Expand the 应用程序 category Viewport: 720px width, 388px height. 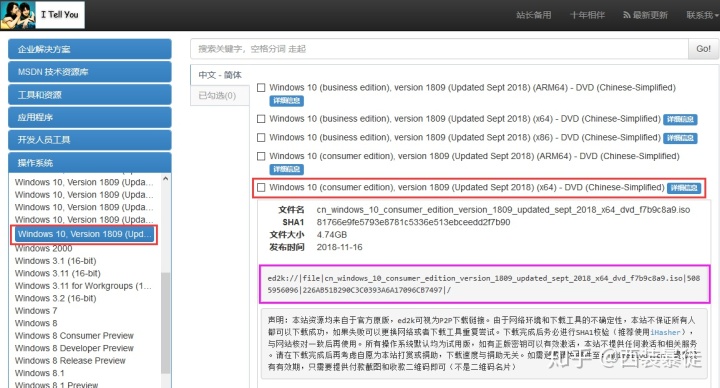pyautogui.click(x=90, y=117)
